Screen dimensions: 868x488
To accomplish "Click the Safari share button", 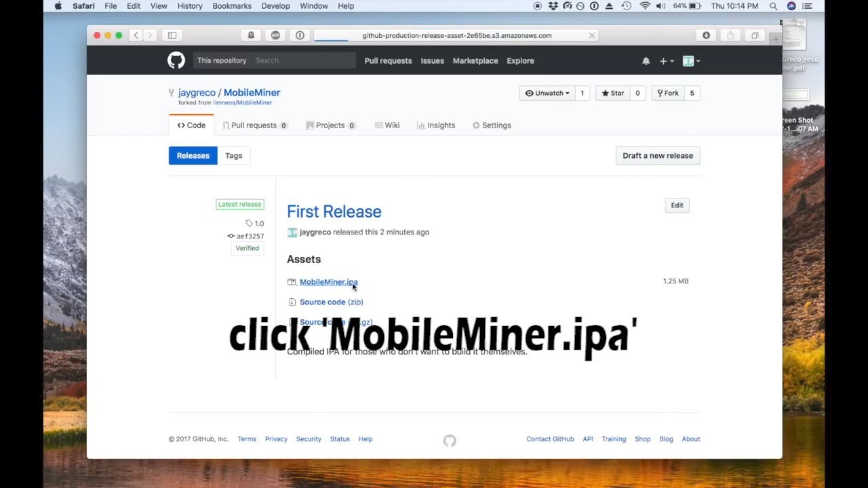I will coord(730,35).
